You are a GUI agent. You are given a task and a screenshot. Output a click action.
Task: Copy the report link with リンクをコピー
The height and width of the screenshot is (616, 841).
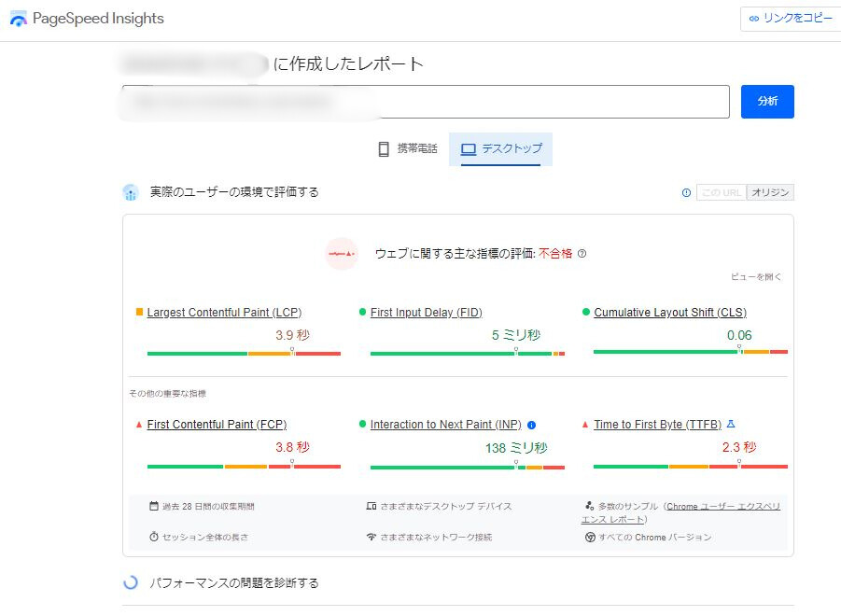tap(791, 19)
